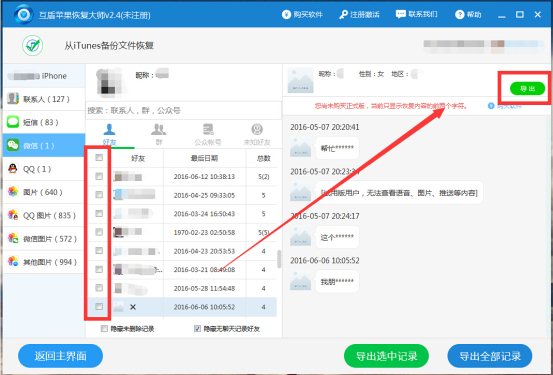Click the count cell 5(2)
The width and height of the screenshot is (553, 375).
pyautogui.click(x=263, y=176)
